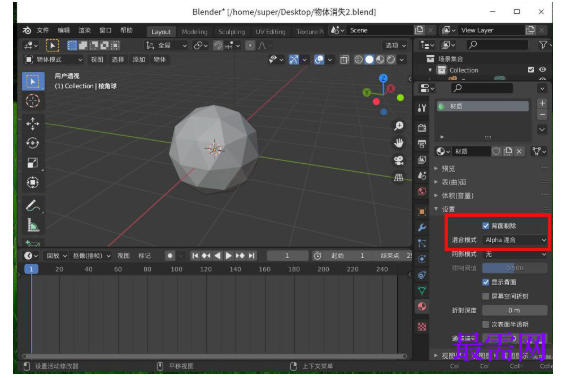
Task: Play the timeline animation forward
Action: click(x=228, y=255)
